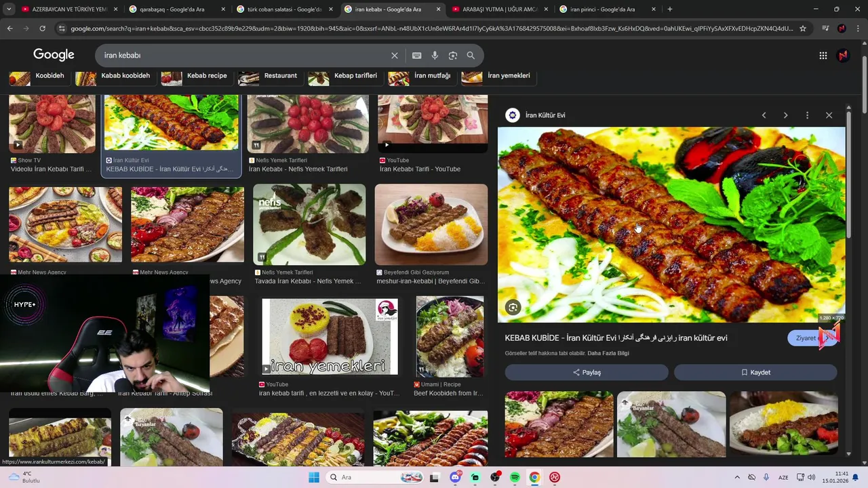Close the iran kebabı tab
The width and height of the screenshot is (868, 488).
439,9
